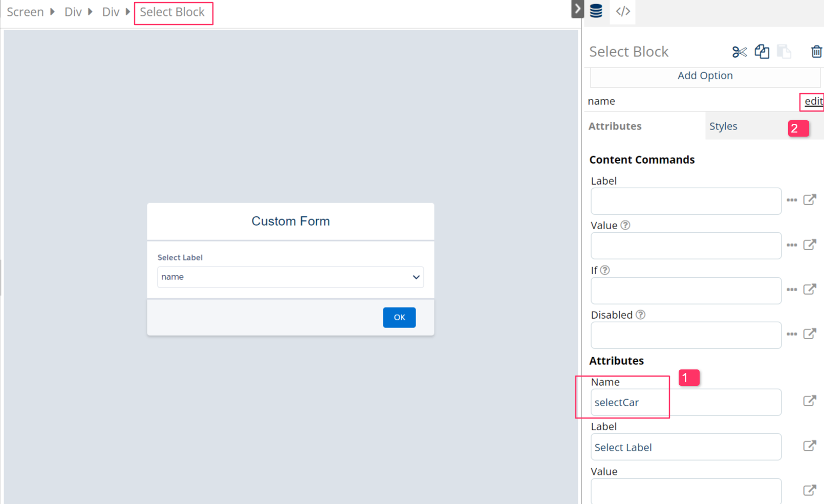Open the code view icon

coord(623,11)
